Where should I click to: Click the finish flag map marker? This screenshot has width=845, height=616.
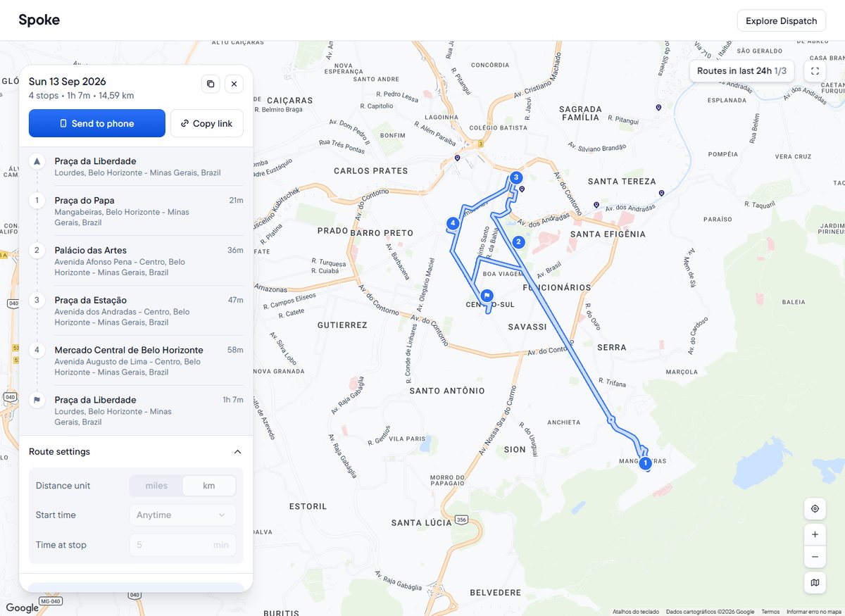click(x=487, y=296)
